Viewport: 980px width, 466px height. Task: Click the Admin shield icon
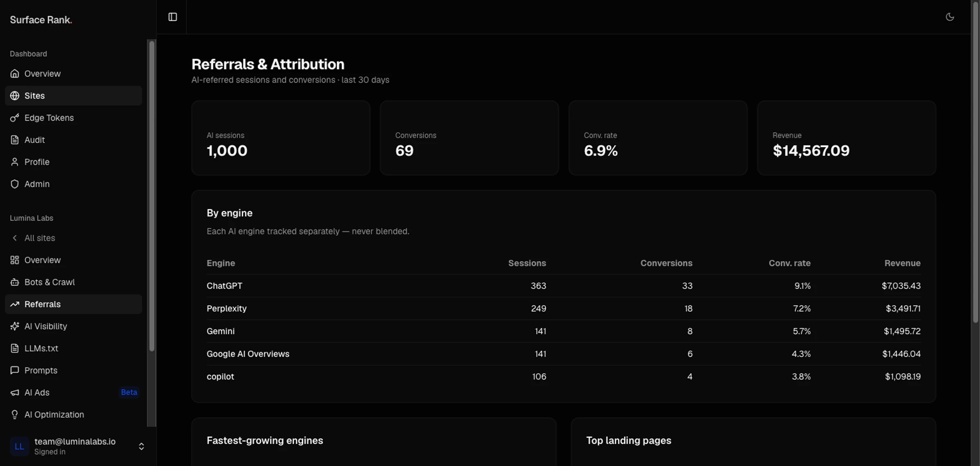pyautogui.click(x=15, y=184)
